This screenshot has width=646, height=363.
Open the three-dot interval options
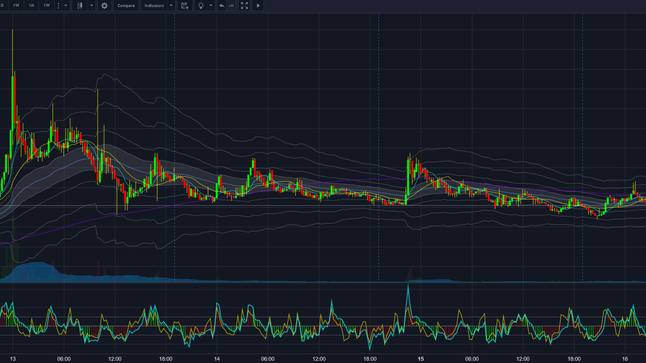point(58,6)
